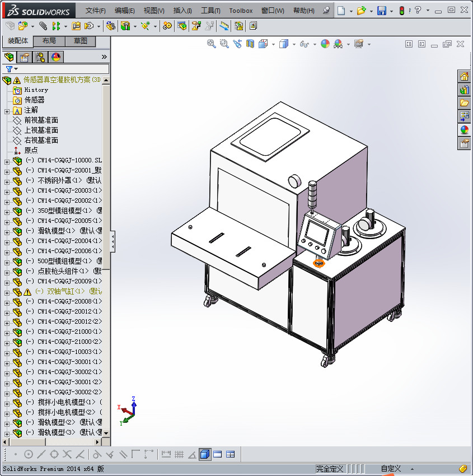This screenshot has height=476, width=473.
Task: Open the 文件(F) menu
Action: (x=95, y=11)
